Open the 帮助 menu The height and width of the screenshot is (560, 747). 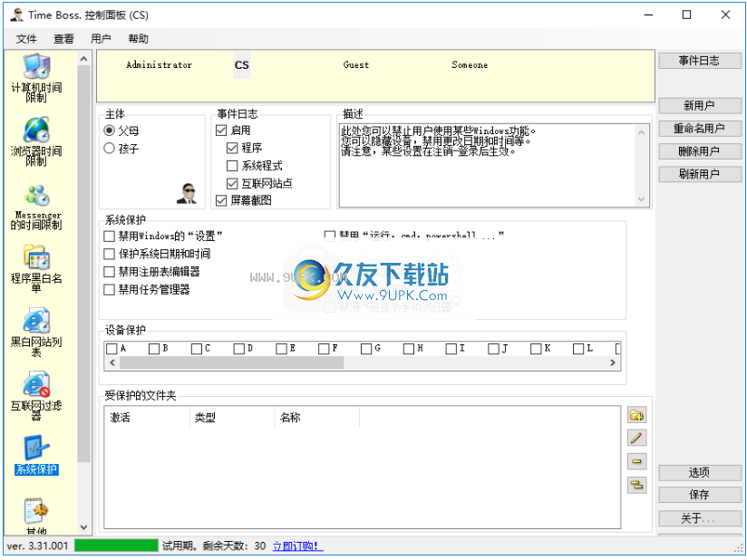coord(138,39)
